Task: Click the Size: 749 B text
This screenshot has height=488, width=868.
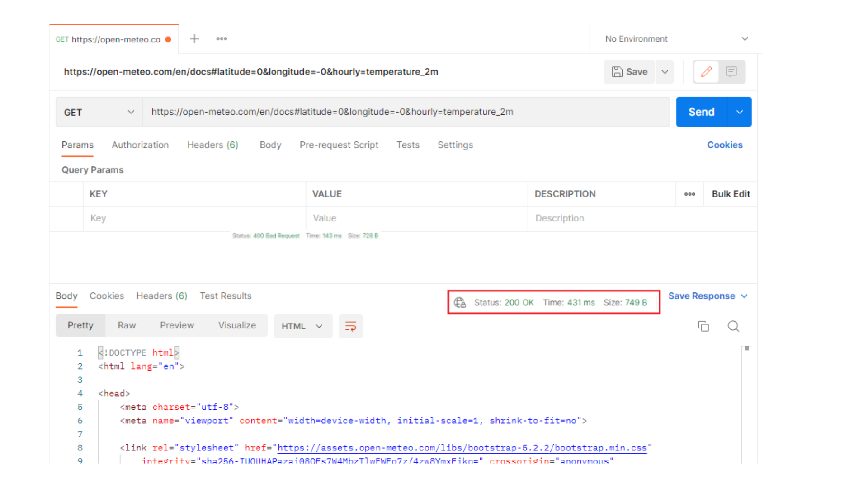Action: [x=625, y=303]
